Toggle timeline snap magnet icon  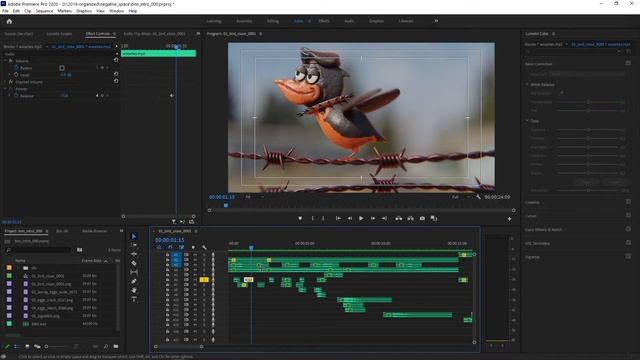[170, 247]
